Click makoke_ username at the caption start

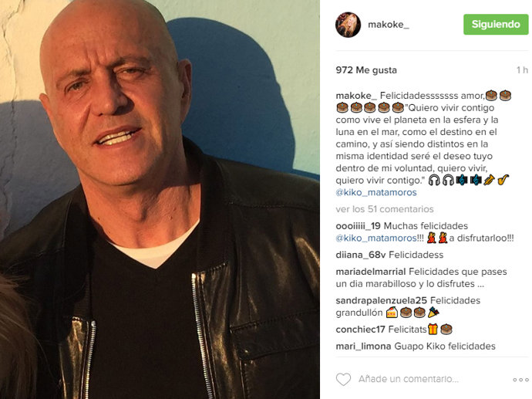pyautogui.click(x=356, y=96)
